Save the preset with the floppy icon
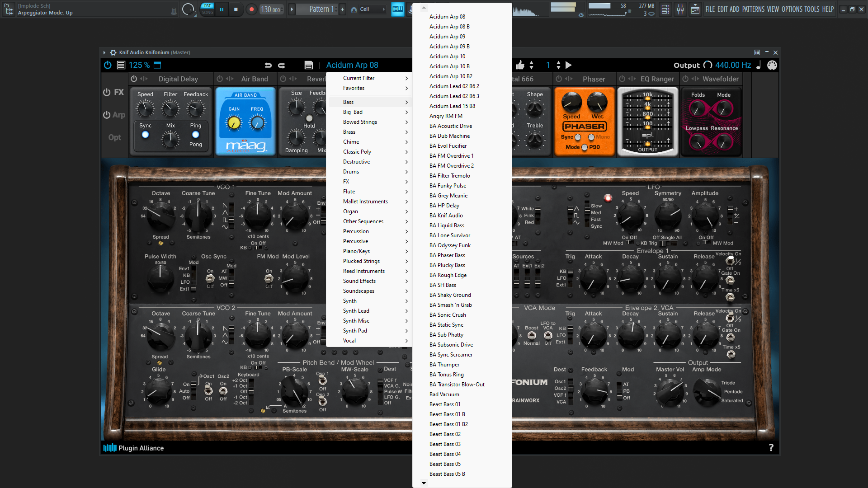This screenshot has width=868, height=488. coord(309,65)
